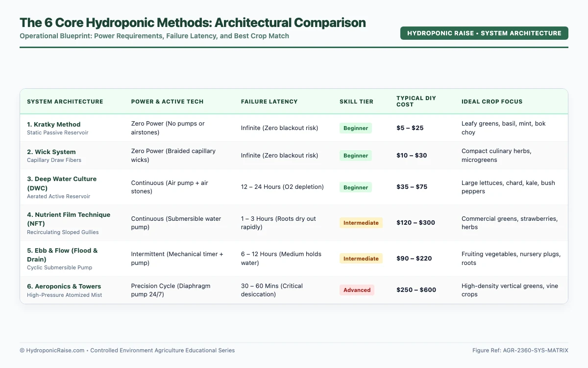Click the Intermediate badge in Nutrient Film row
Image resolution: width=588 pixels, height=368 pixels.
361,223
